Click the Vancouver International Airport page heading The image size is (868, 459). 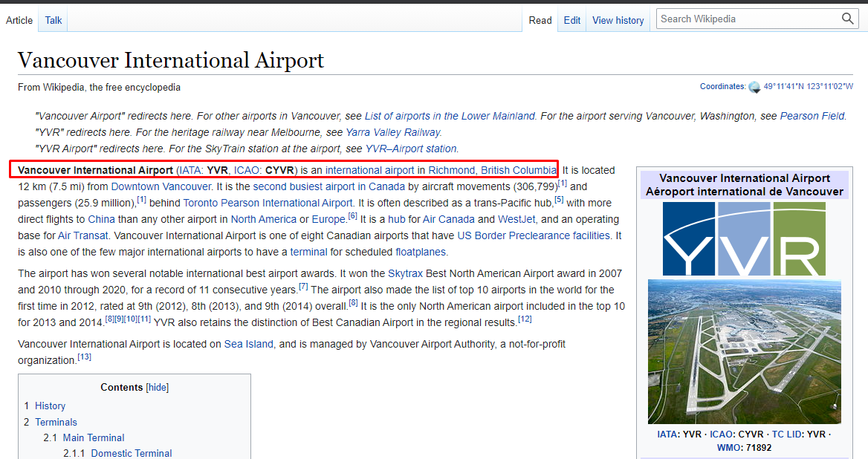point(170,59)
